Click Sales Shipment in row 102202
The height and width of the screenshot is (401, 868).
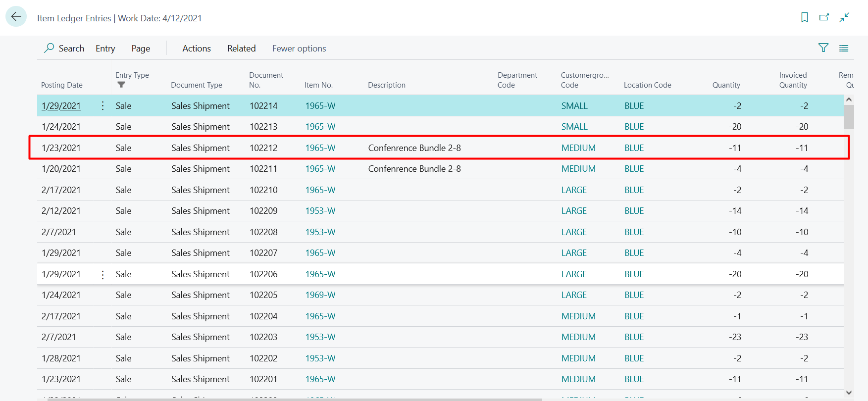pos(201,358)
